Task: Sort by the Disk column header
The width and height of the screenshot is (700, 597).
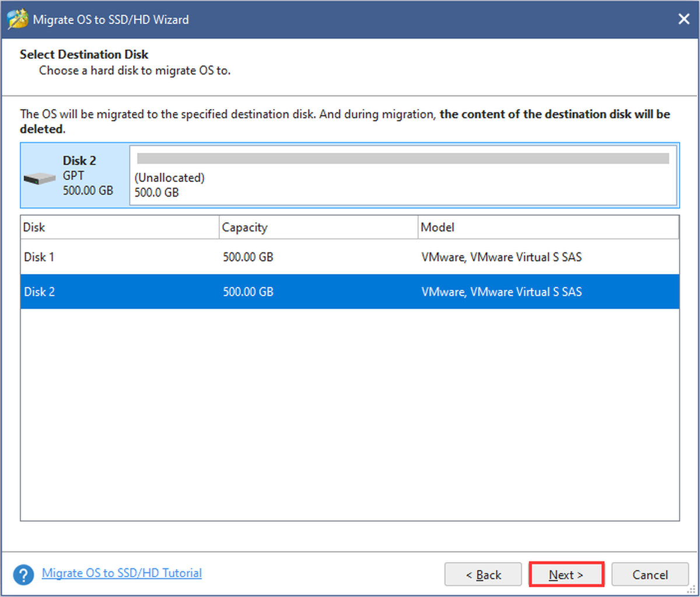Action: (120, 227)
